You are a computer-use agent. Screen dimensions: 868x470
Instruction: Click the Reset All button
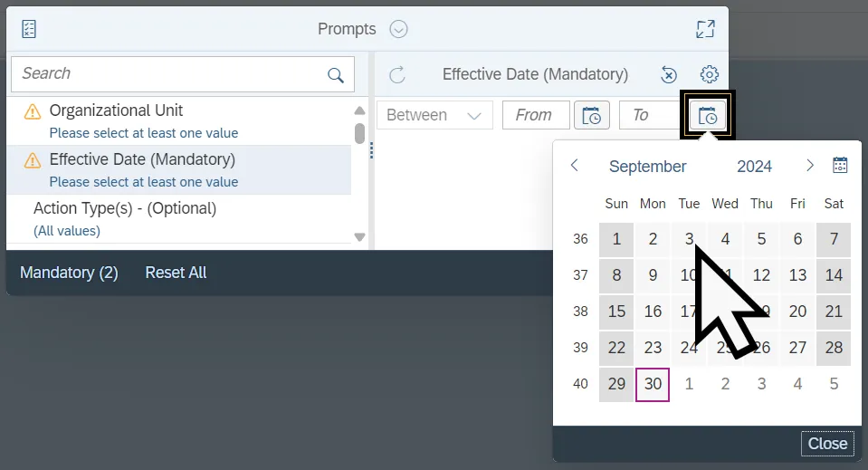pyautogui.click(x=176, y=273)
